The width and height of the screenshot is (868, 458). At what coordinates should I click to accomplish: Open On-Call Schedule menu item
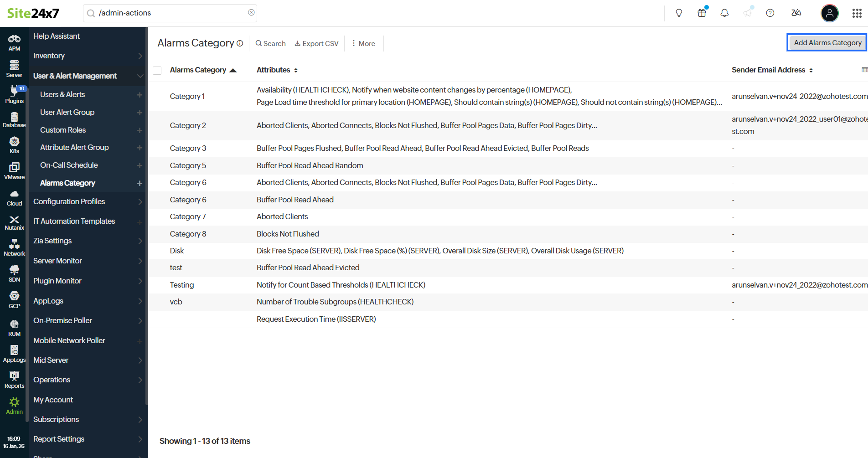point(69,165)
